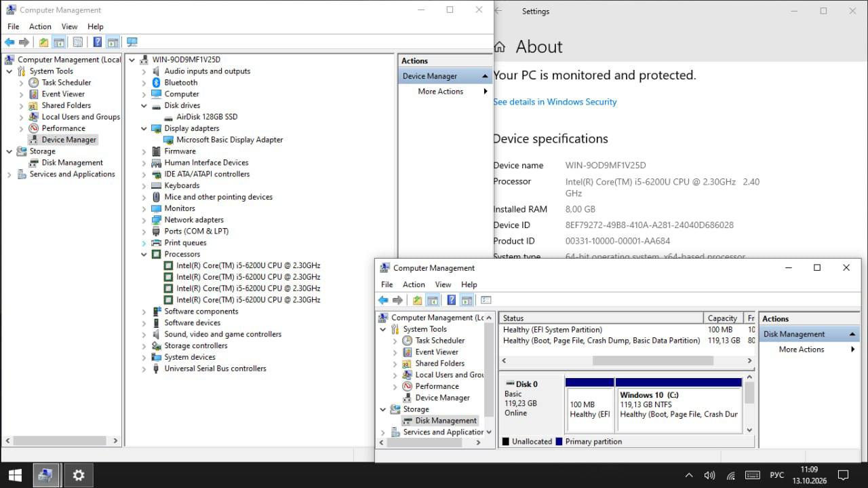Collapse the Processors node
Screen dimensions: 868x488
144,255
